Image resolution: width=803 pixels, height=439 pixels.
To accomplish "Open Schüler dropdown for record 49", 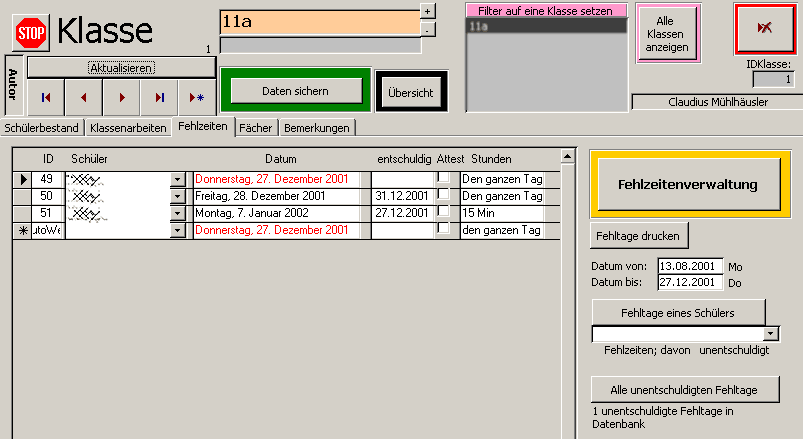I will 178,180.
